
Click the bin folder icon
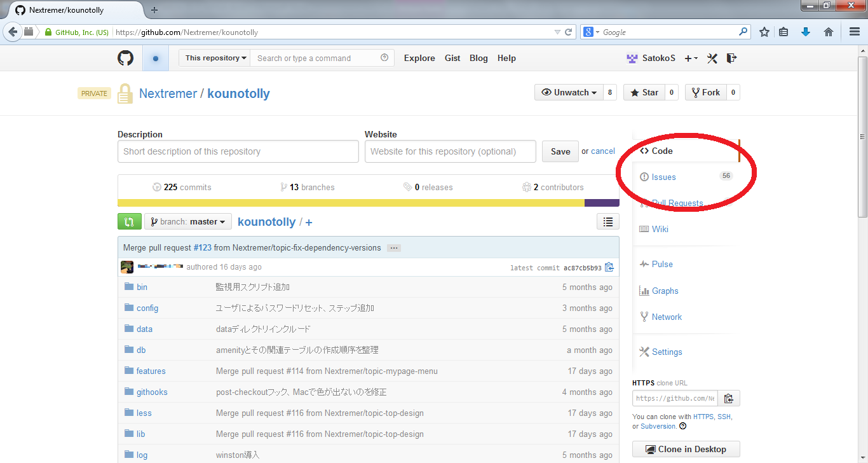129,287
